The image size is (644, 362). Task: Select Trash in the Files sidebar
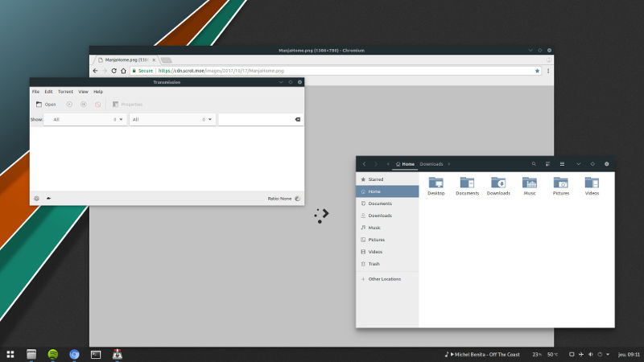pyautogui.click(x=387, y=264)
